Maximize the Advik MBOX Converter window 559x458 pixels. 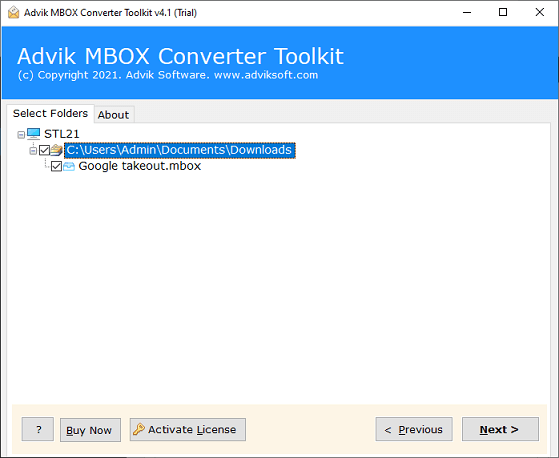click(x=503, y=12)
